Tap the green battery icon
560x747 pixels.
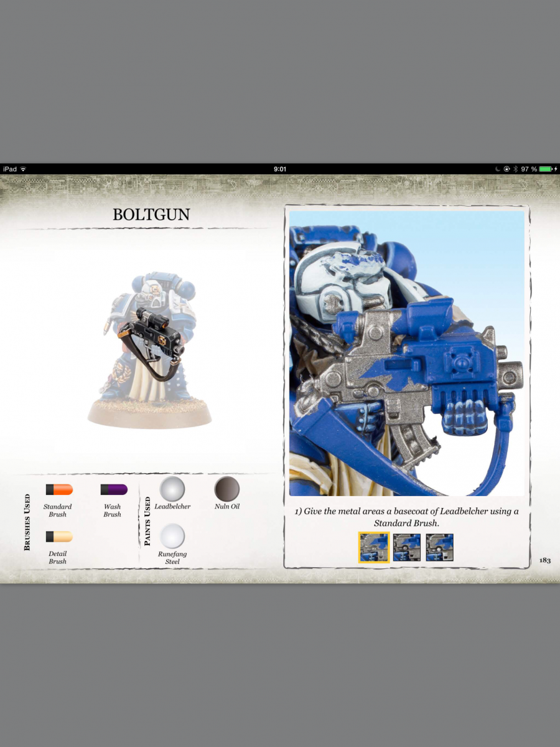click(x=546, y=169)
